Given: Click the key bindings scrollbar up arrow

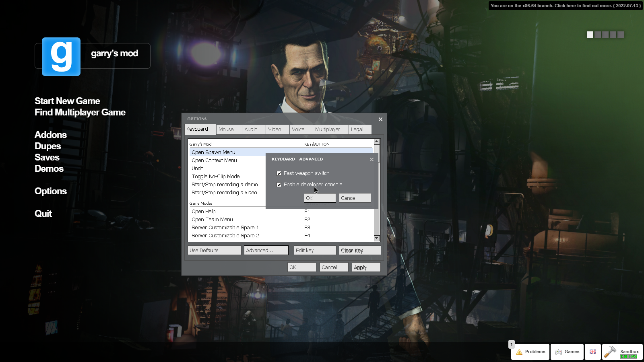Looking at the screenshot, I should click(x=377, y=142).
